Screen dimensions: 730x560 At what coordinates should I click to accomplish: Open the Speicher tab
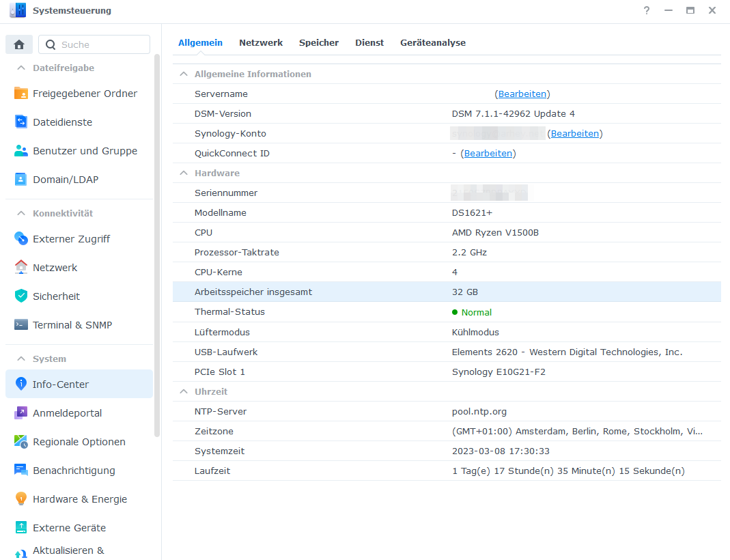click(x=319, y=43)
